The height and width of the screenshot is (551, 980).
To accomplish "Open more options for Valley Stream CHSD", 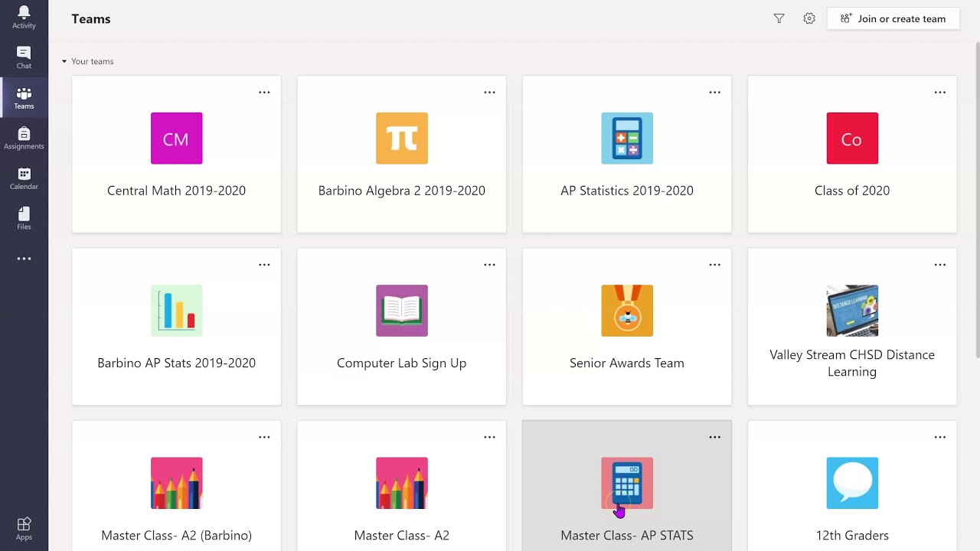I will click(x=939, y=265).
